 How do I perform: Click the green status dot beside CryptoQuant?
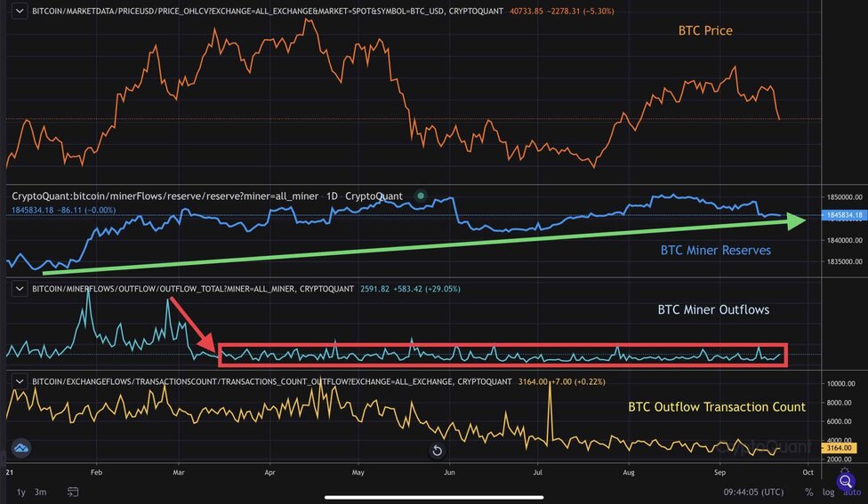click(x=421, y=196)
